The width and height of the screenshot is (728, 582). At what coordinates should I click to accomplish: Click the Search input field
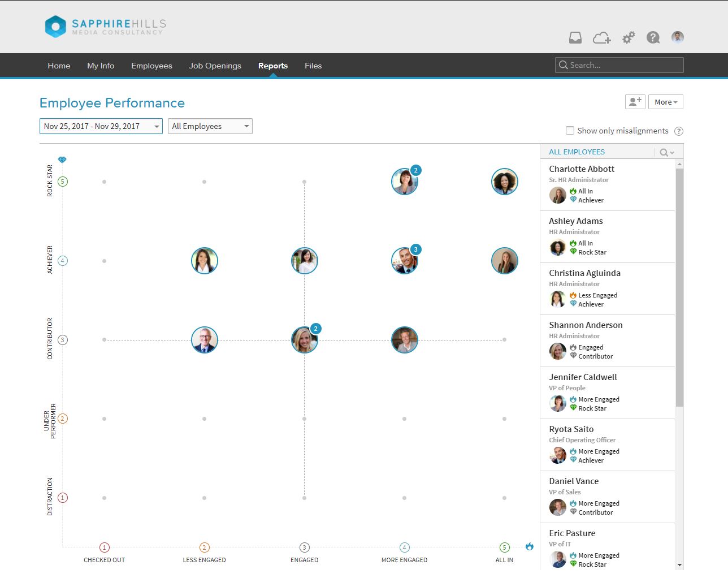click(x=619, y=65)
